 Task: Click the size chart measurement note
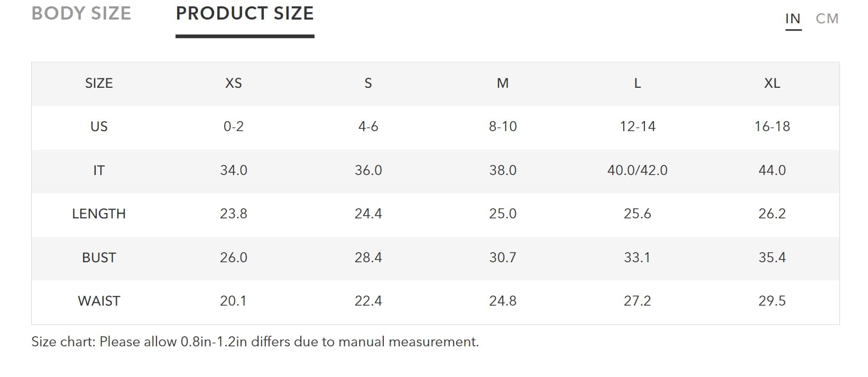point(255,342)
